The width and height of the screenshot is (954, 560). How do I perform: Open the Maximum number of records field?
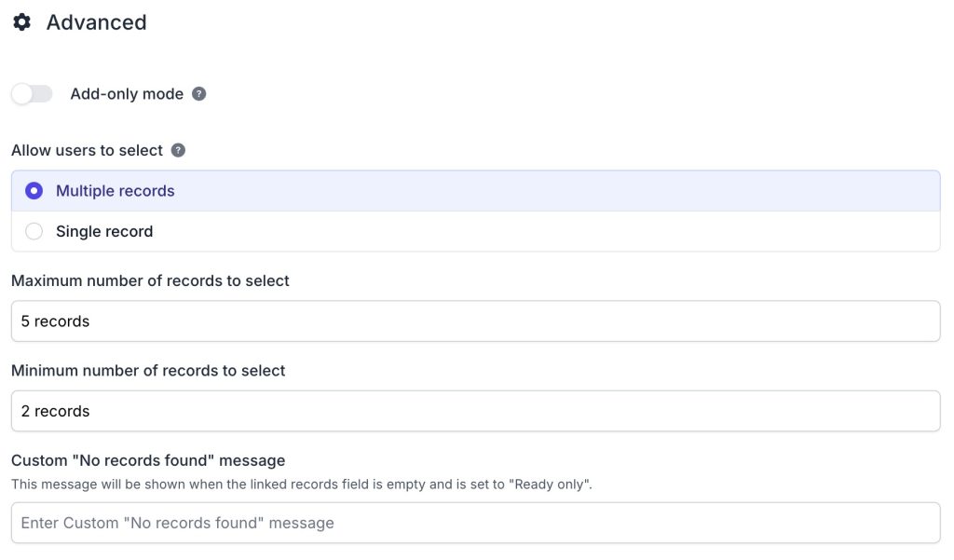point(475,321)
